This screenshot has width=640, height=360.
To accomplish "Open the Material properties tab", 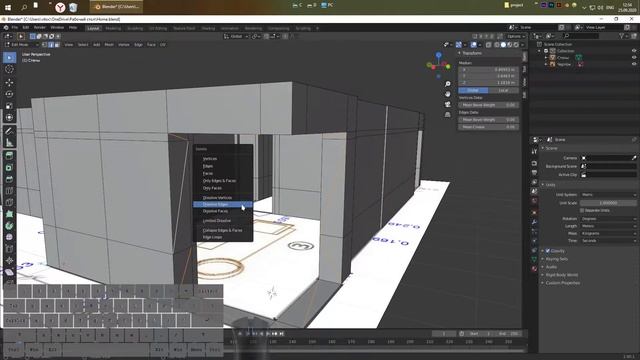I will coord(534,269).
